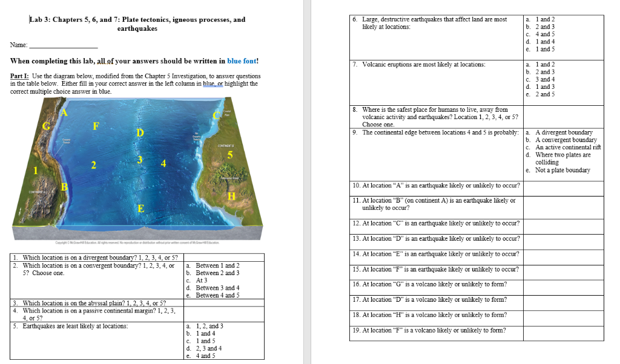Viewport: 620px width, 364px height.
Task: Select location "5" on Continent B
Action: (229, 155)
